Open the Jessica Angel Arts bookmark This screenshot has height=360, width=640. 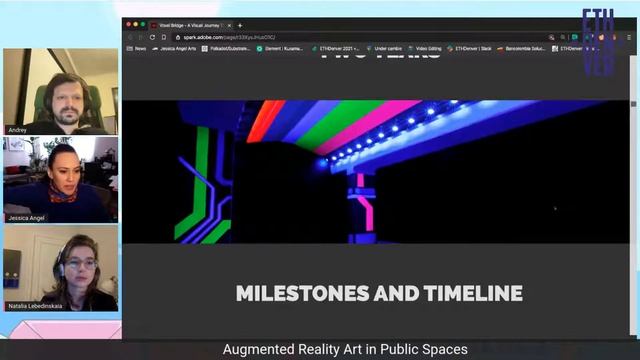(x=174, y=49)
